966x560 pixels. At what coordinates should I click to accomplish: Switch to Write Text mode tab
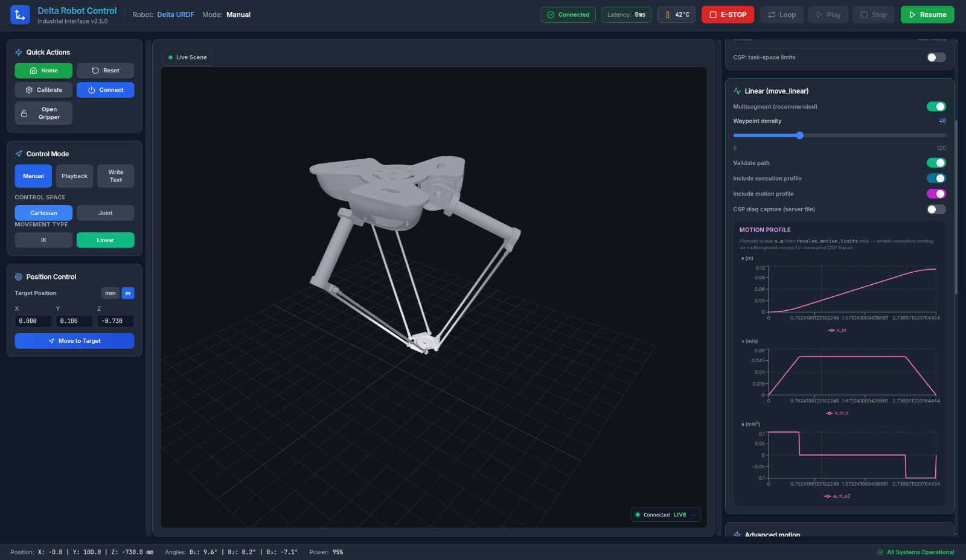pyautogui.click(x=116, y=176)
